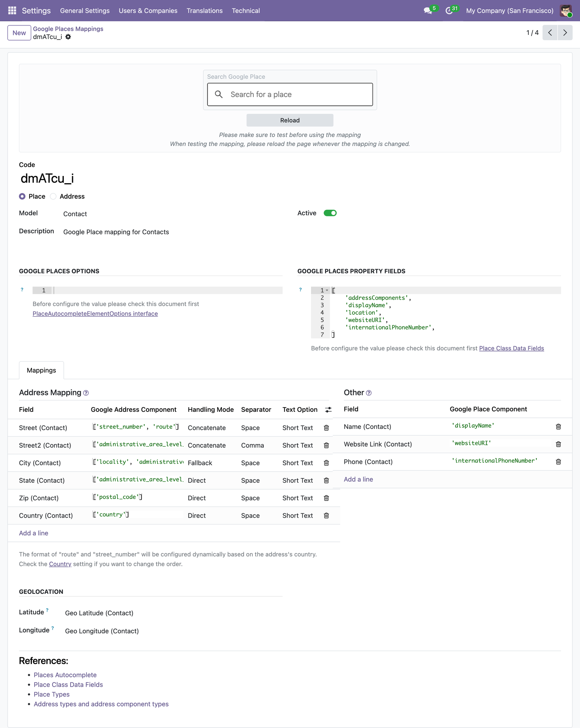Select the Address radio option
Image resolution: width=580 pixels, height=728 pixels.
(x=53, y=196)
